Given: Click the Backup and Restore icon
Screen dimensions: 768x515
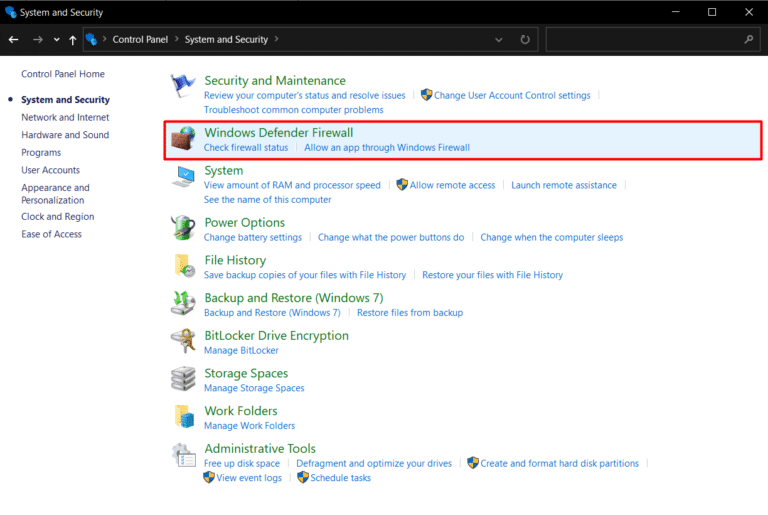Looking at the screenshot, I should coord(183,304).
